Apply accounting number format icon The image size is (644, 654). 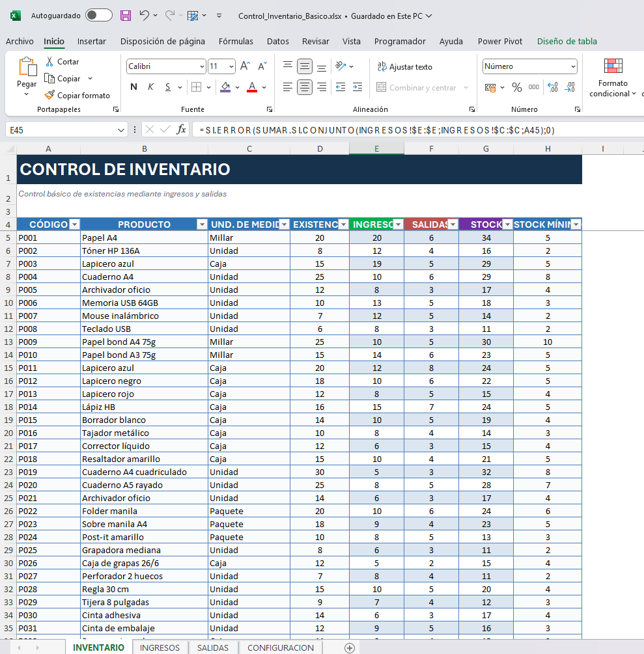(x=490, y=87)
